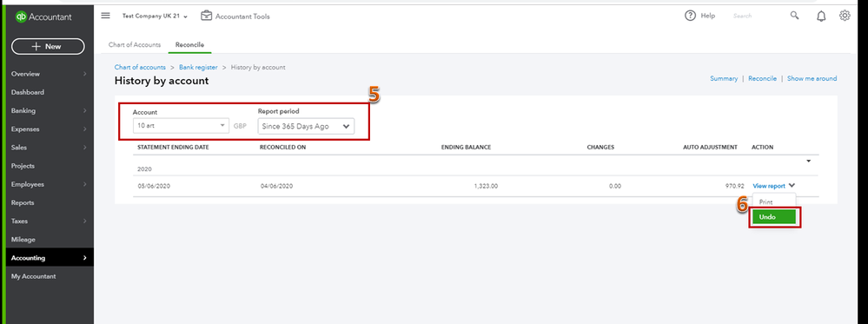Expand the Banking sidebar chevron
This screenshot has height=324, width=868.
click(x=84, y=111)
